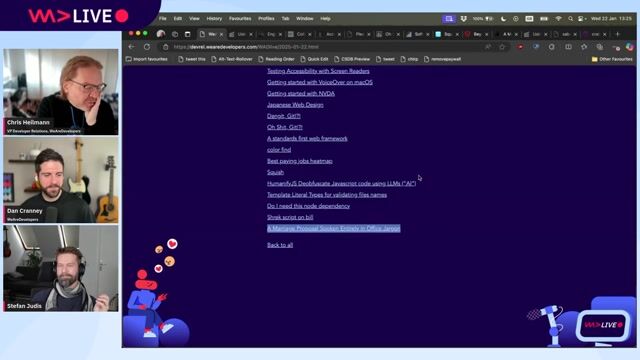Click the removepaywall bookmarklet
Image resolution: width=640 pixels, height=360 pixels.
click(442, 59)
